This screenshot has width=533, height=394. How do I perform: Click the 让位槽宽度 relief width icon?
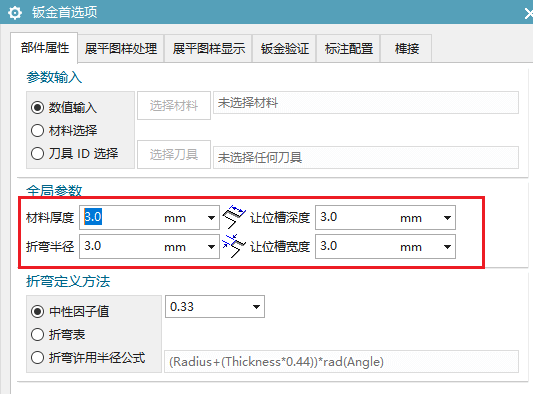pos(234,246)
